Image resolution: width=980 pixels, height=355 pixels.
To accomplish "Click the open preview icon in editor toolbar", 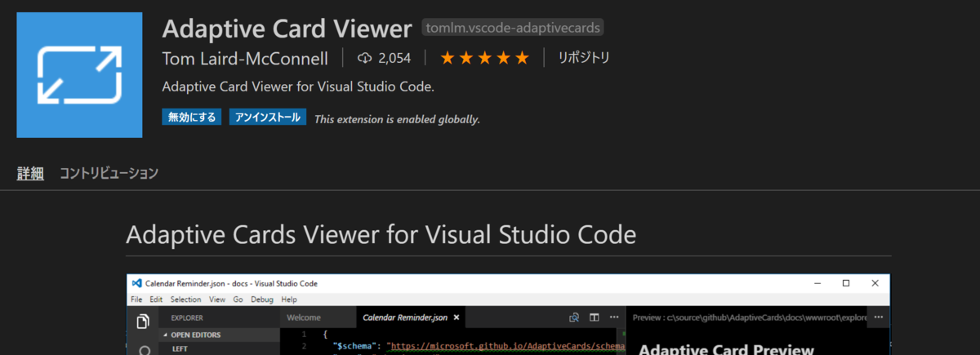I will (x=574, y=317).
